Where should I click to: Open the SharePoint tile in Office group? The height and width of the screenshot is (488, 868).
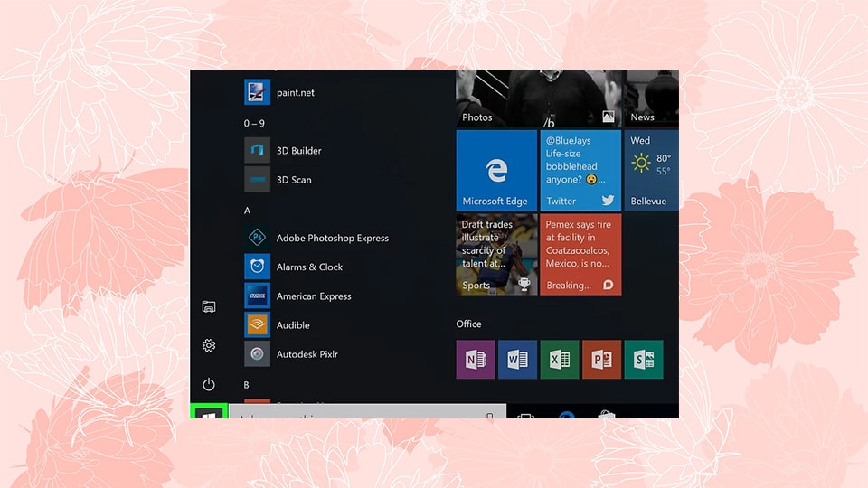(x=643, y=359)
